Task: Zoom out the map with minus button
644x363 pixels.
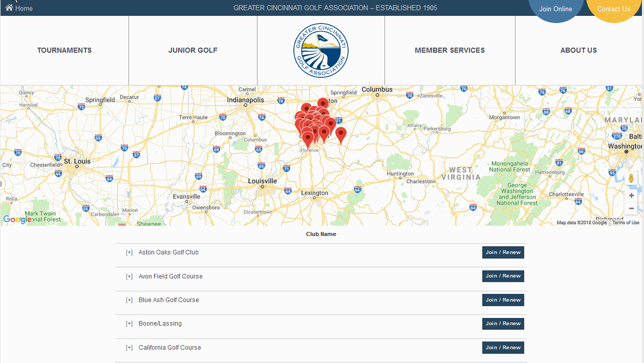Action: (x=631, y=208)
